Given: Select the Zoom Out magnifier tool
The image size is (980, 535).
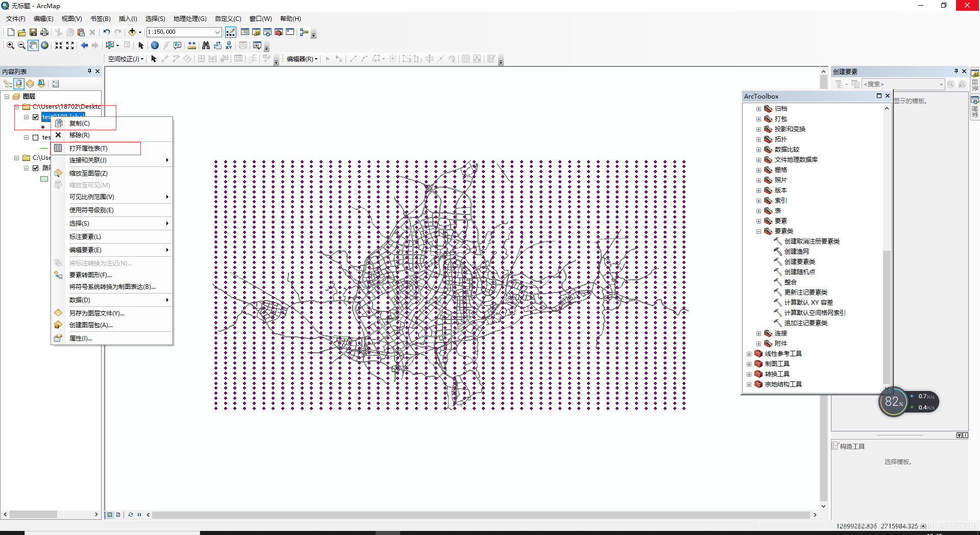Looking at the screenshot, I should click(21, 45).
